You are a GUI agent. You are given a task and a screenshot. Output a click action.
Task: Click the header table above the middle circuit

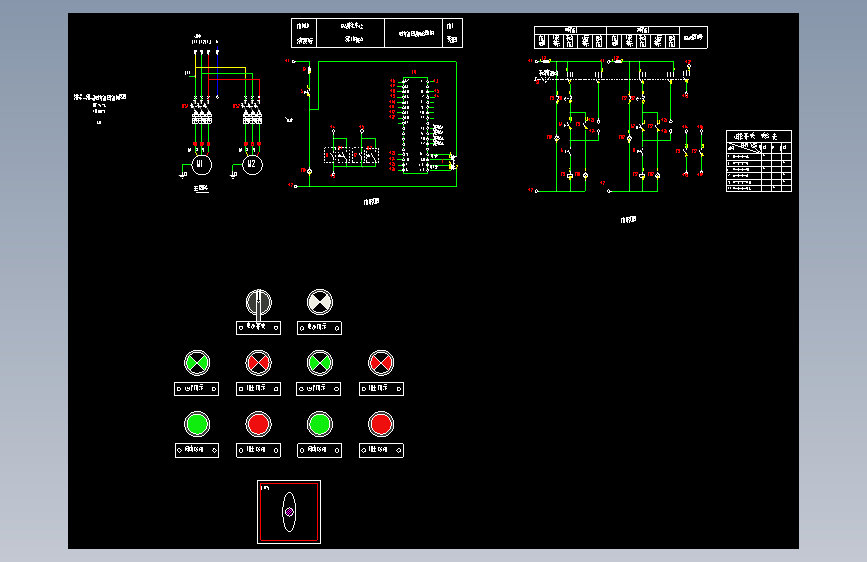(x=377, y=33)
